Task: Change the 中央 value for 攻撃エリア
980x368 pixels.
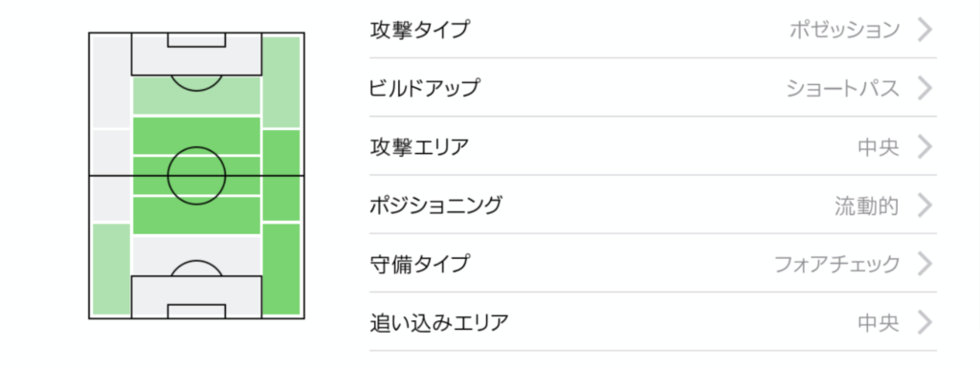Action: 879,146
